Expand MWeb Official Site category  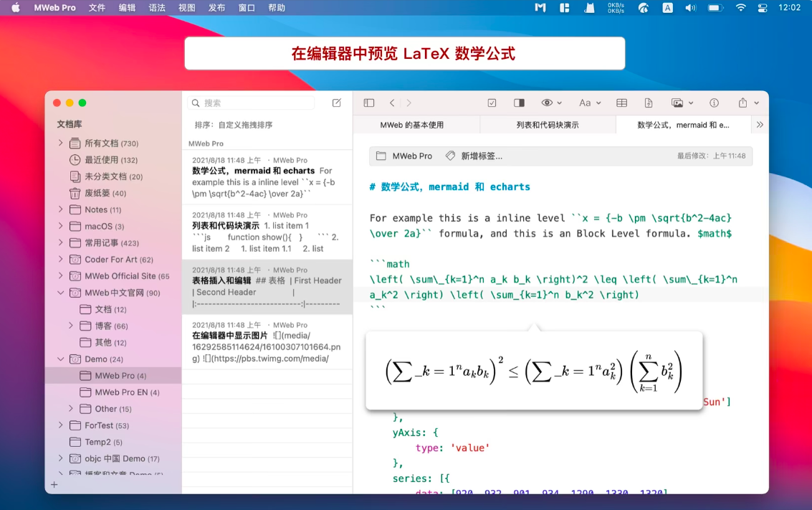click(61, 275)
